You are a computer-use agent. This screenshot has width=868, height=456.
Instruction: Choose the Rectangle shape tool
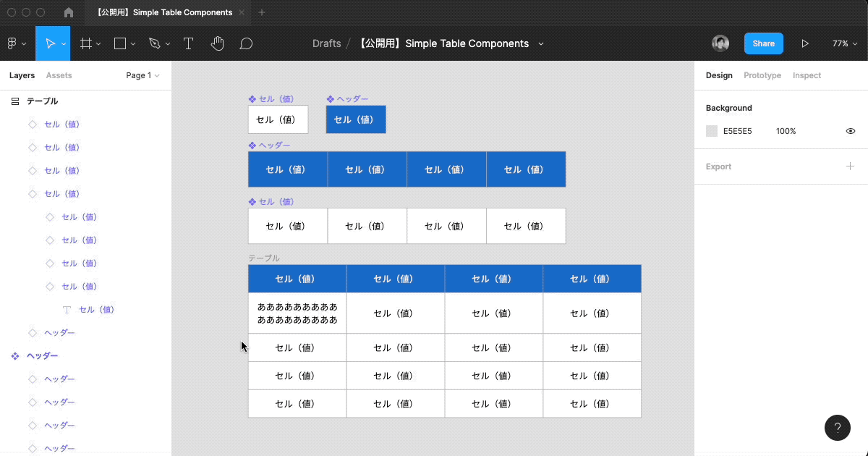click(x=120, y=43)
